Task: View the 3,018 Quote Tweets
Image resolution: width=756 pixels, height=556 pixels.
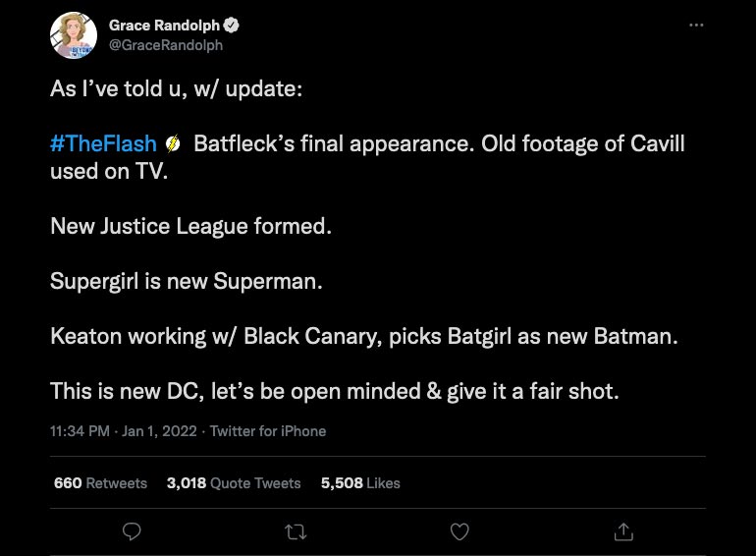Action: [x=234, y=483]
